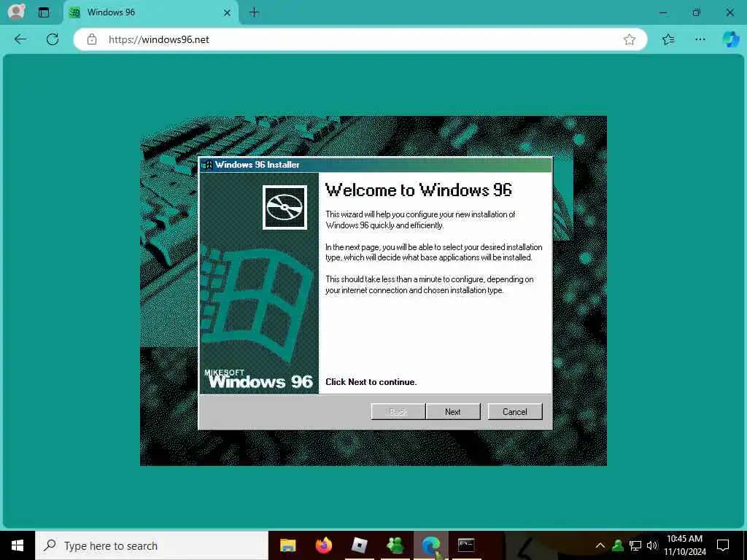Minimize the Edge browser window

click(663, 12)
